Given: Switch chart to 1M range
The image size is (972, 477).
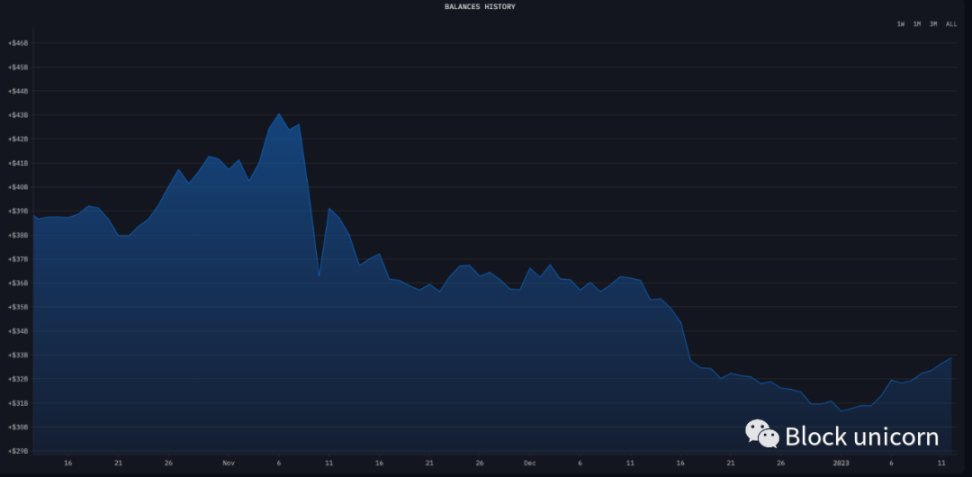Looking at the screenshot, I should tap(916, 24).
